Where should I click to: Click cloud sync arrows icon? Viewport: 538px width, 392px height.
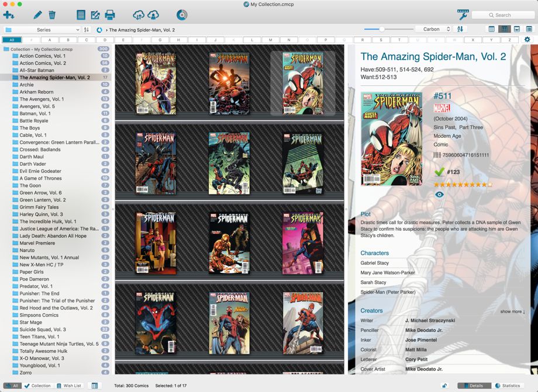click(139, 15)
